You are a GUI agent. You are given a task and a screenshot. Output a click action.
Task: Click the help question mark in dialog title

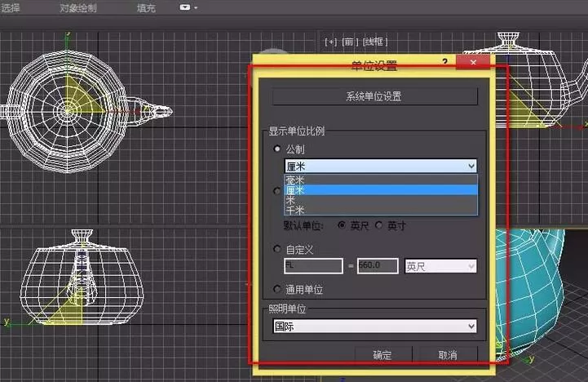[x=444, y=61]
